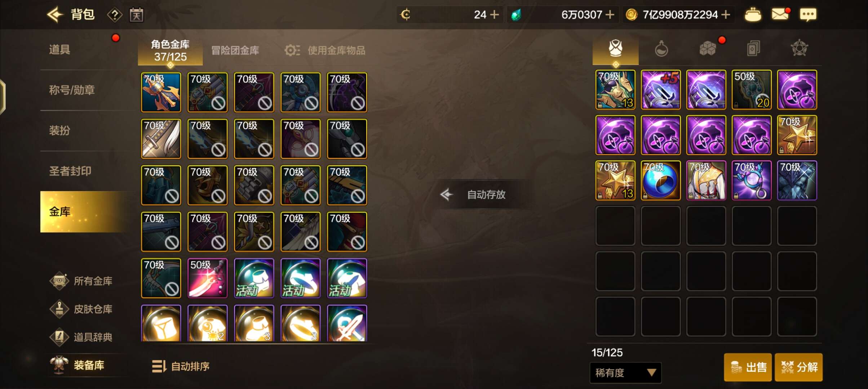Viewport: 868px width, 389px height.
Task: Click the cards category icon
Action: (753, 48)
